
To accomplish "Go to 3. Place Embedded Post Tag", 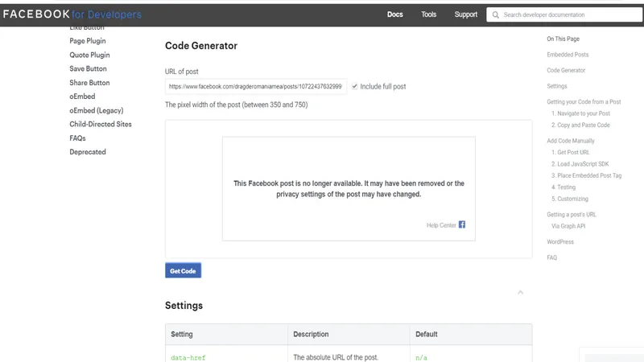I will (587, 175).
